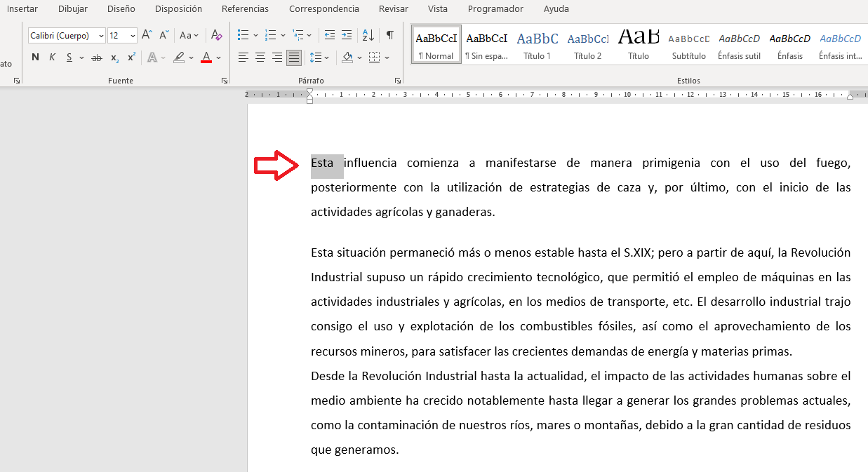Open the Dibujar ribbon tab

[73, 9]
